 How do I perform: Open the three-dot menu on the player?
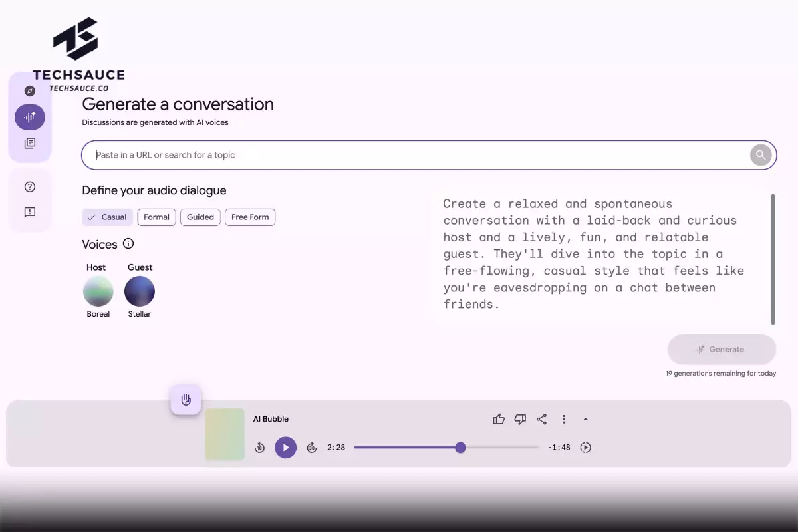pos(564,419)
